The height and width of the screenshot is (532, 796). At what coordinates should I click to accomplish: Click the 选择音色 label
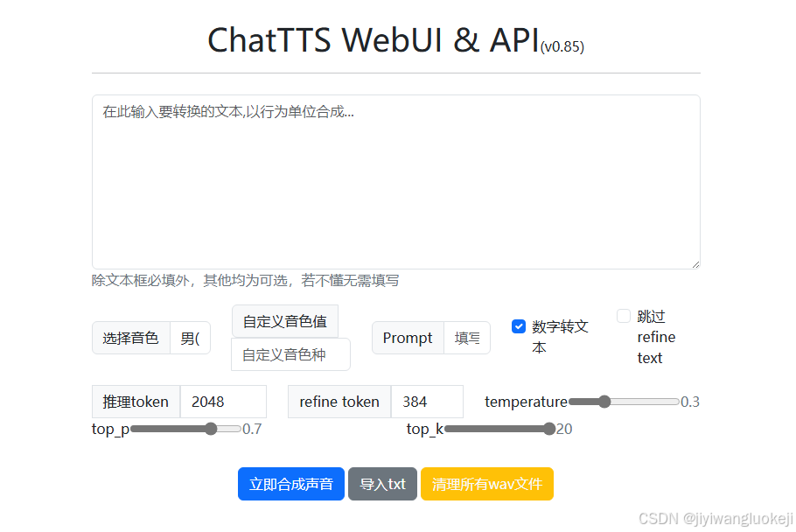pos(131,338)
